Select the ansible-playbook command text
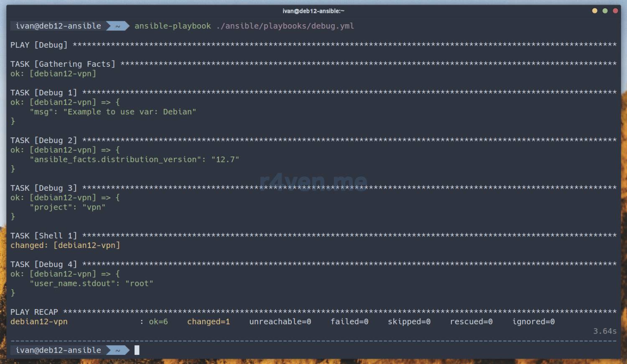Screen dimensions: 627x364 [x=173, y=26]
